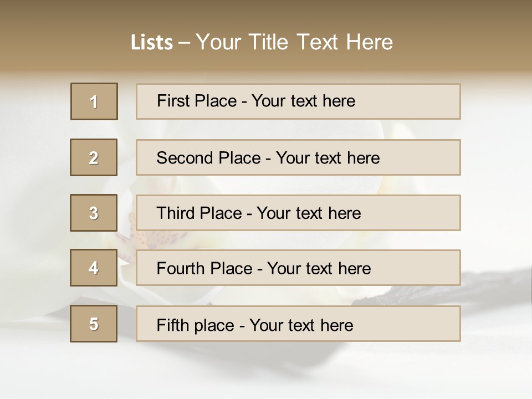The height and width of the screenshot is (399, 532).
Task: Click the number 1 box
Action: tap(94, 101)
